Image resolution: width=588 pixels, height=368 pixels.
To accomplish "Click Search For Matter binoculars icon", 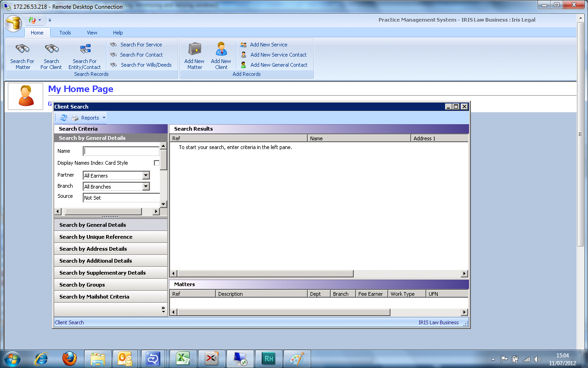I will pos(23,49).
